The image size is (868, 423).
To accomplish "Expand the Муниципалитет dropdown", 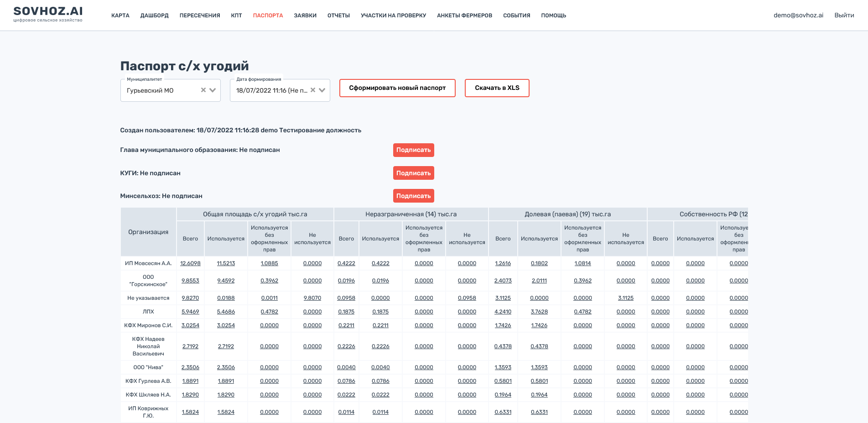I will pos(213,90).
